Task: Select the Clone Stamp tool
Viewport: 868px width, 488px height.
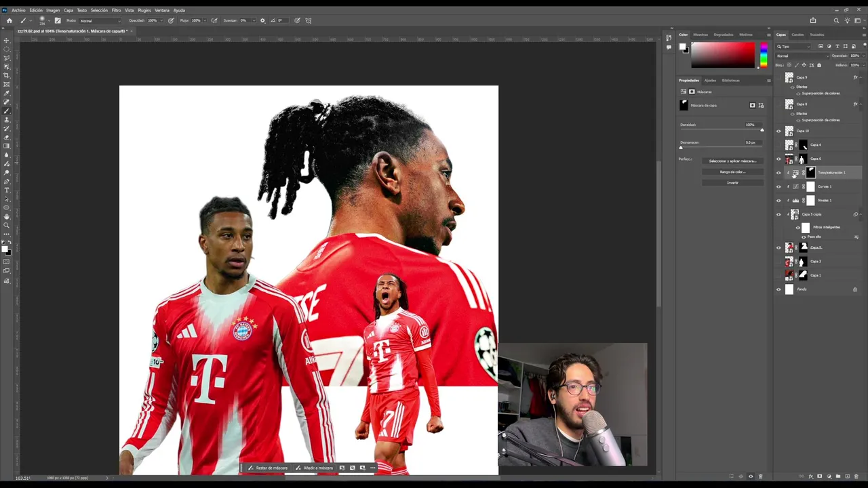Action: pyautogui.click(x=7, y=119)
